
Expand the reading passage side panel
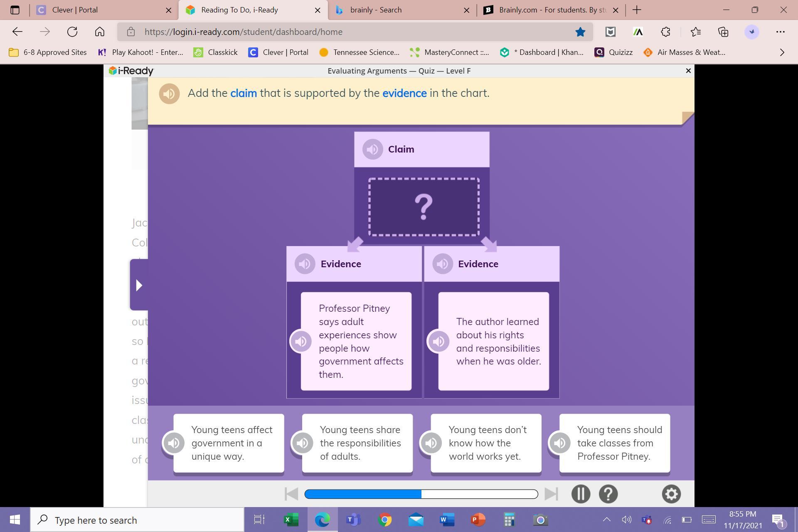(x=139, y=285)
